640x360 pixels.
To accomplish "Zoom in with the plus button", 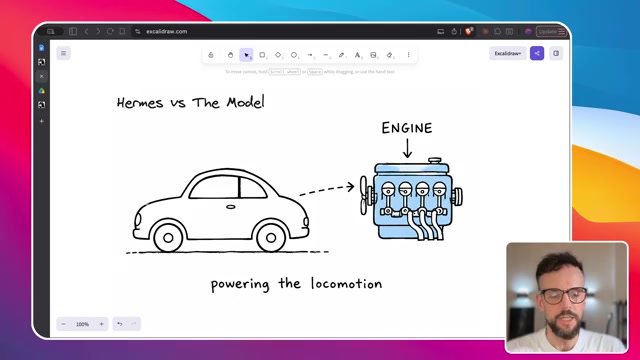I will (101, 324).
